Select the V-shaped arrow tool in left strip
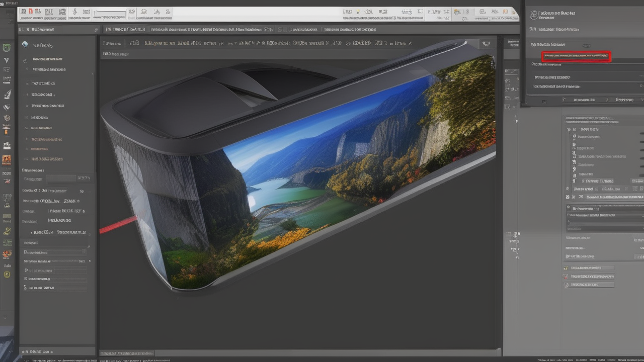Viewport: 644px width, 362px height. point(7,61)
